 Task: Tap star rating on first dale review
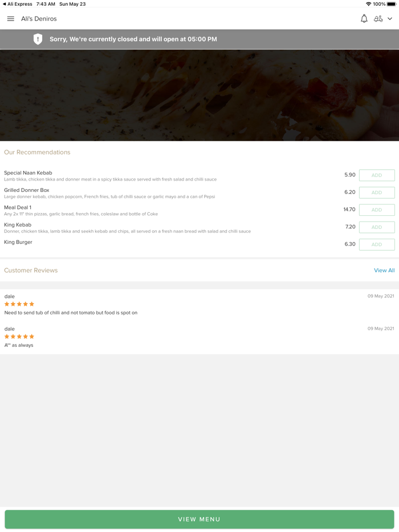pyautogui.click(x=19, y=304)
